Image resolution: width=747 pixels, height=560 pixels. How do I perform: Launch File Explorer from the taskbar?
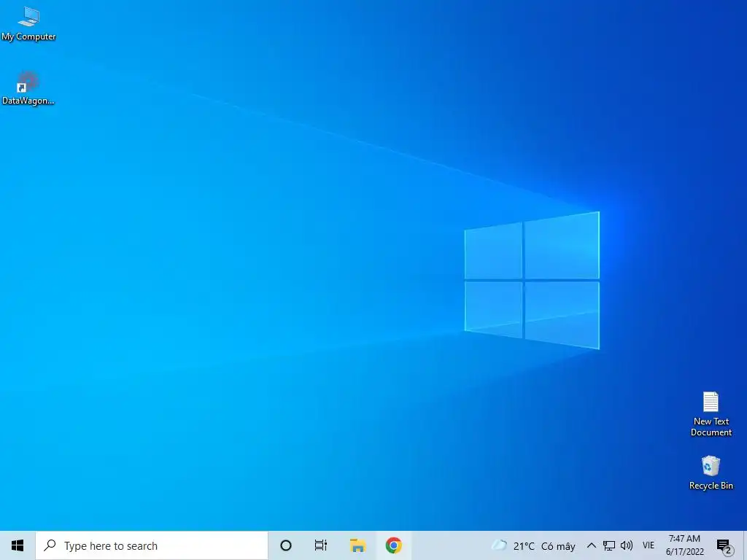(357, 545)
